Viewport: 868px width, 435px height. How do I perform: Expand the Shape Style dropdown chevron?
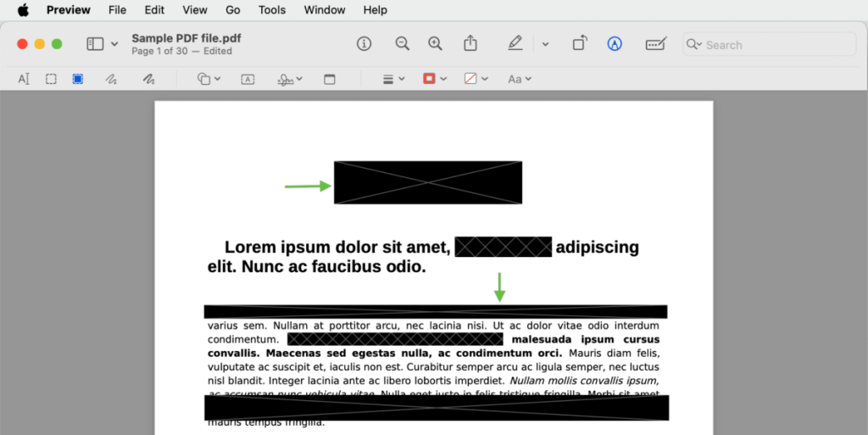[401, 79]
